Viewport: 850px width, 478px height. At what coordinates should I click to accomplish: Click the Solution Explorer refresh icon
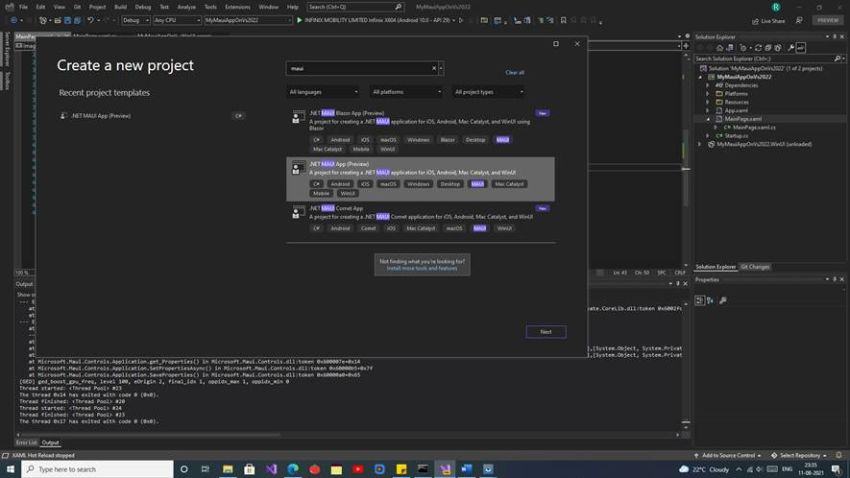(x=758, y=48)
